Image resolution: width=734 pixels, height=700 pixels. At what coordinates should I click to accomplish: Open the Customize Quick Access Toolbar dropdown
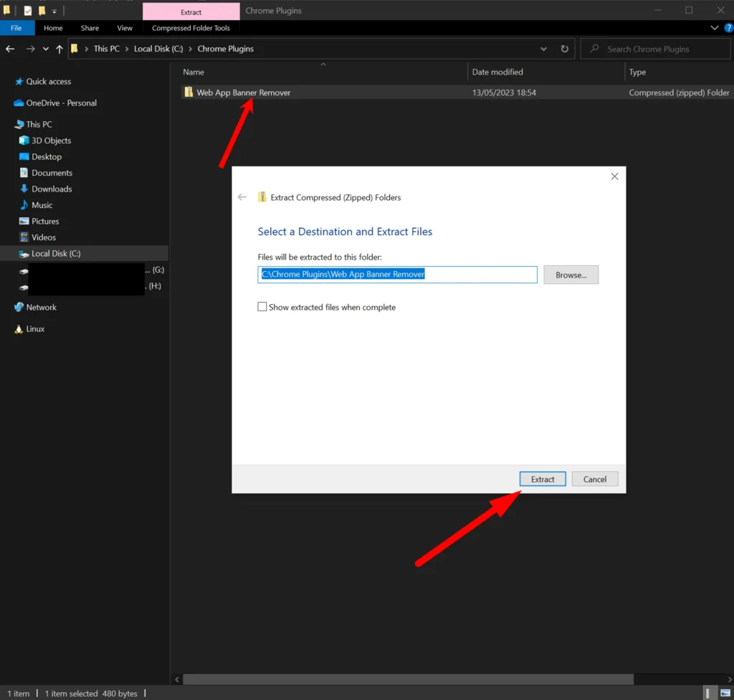(x=54, y=11)
